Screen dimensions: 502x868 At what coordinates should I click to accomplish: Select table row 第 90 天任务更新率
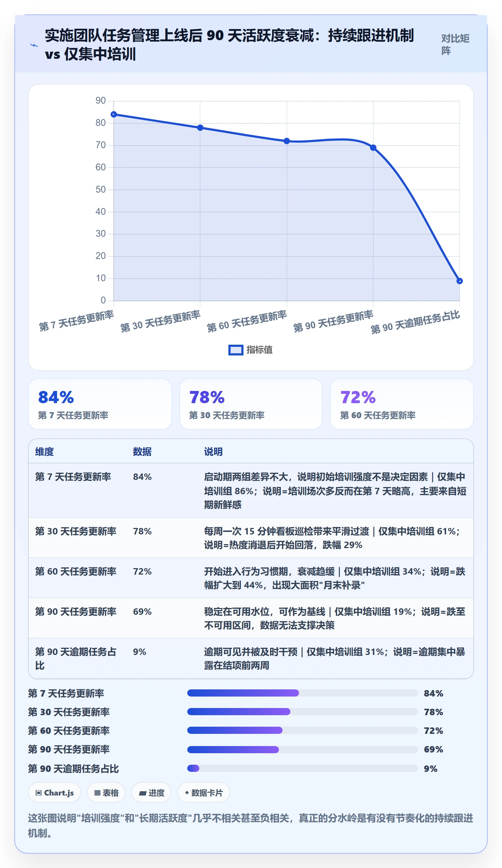click(x=251, y=618)
